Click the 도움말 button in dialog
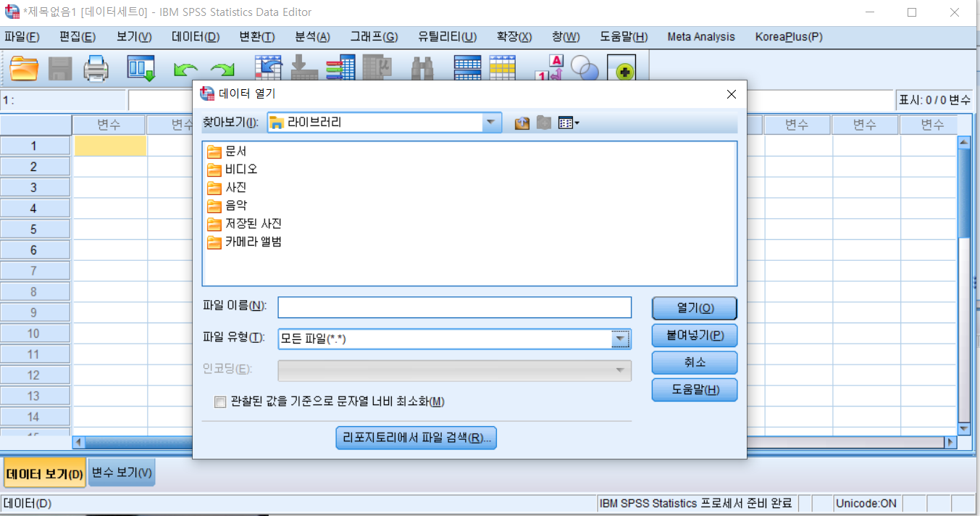This screenshot has width=980, height=516. click(695, 390)
